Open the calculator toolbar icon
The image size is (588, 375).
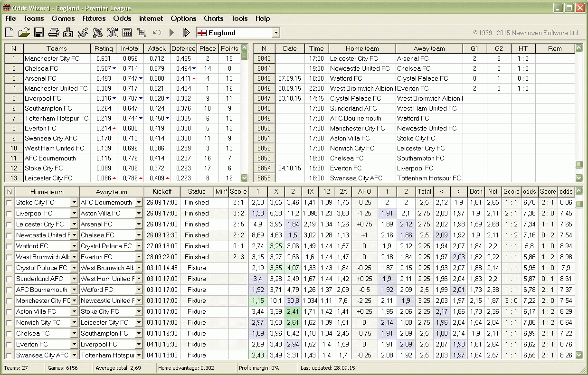click(x=127, y=33)
